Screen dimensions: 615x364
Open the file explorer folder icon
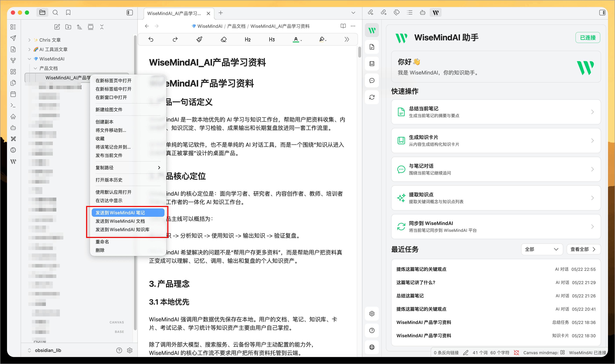42,13
